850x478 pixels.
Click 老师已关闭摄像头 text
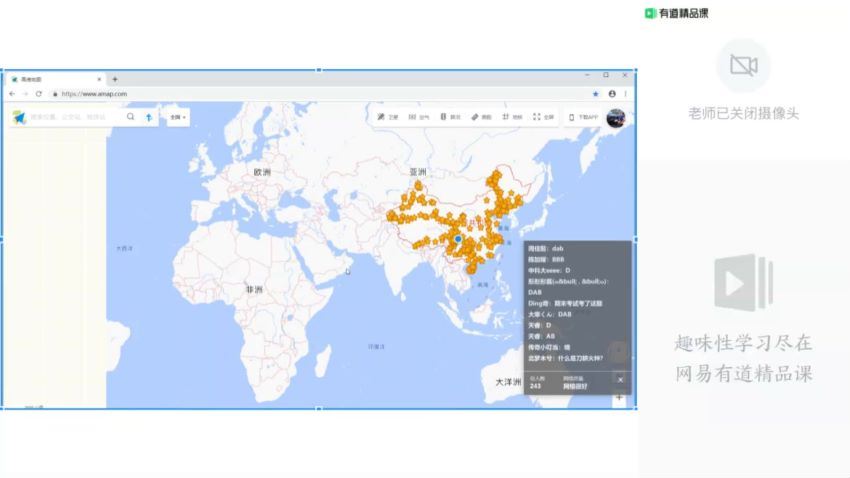tap(744, 113)
